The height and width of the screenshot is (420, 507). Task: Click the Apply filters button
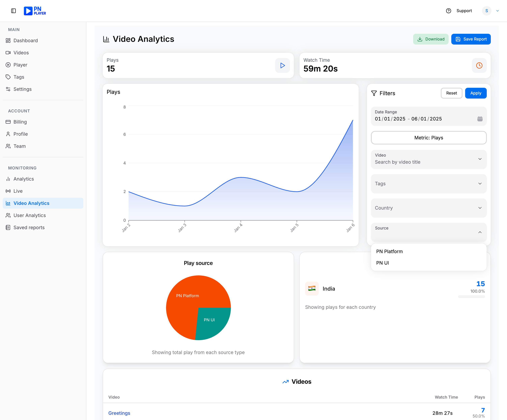coord(476,93)
